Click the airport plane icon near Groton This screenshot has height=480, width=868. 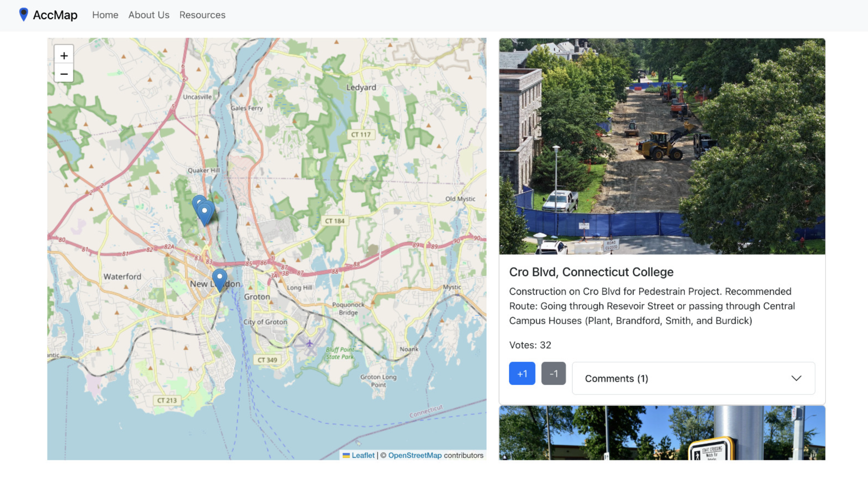point(309,344)
